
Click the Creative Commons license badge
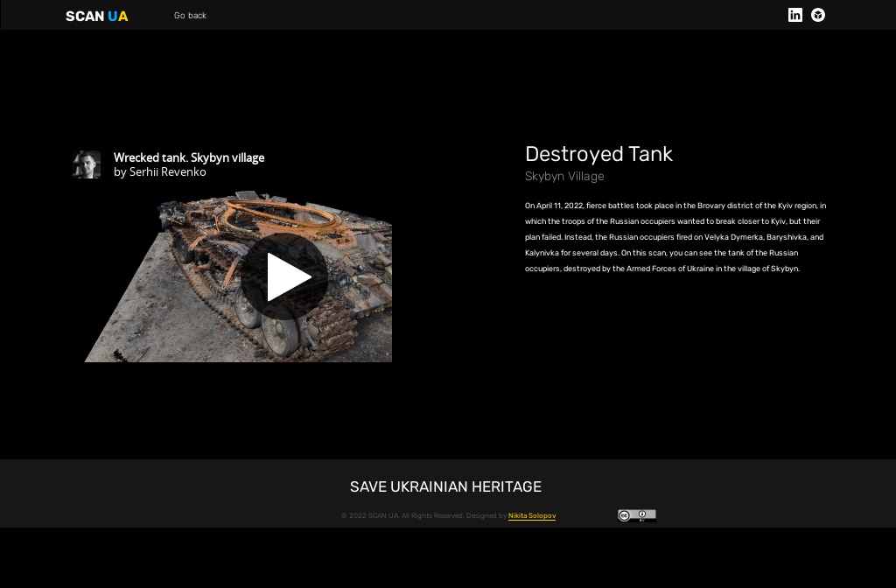[637, 515]
